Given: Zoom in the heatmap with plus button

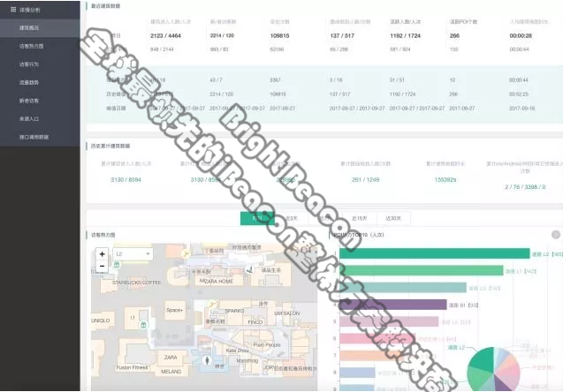Looking at the screenshot, I should pyautogui.click(x=102, y=254).
